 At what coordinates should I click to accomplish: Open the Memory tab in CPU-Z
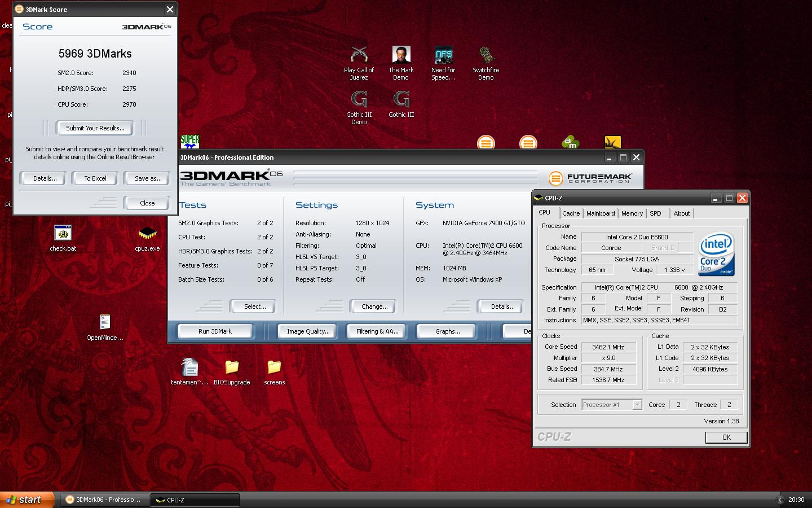pos(632,213)
